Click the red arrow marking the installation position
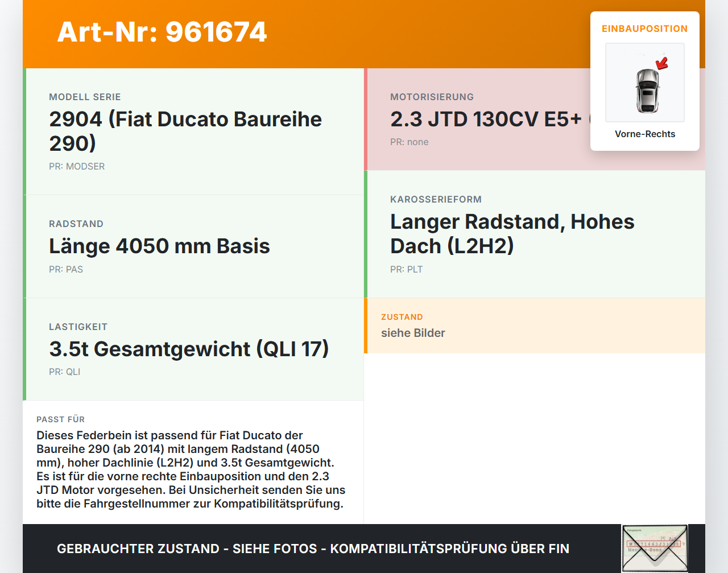Viewport: 728px width, 573px height. click(x=661, y=64)
